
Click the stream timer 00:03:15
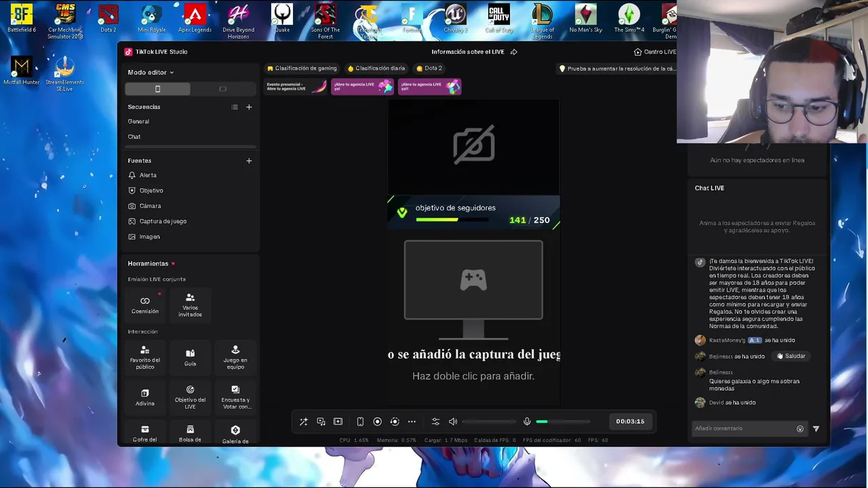click(630, 422)
